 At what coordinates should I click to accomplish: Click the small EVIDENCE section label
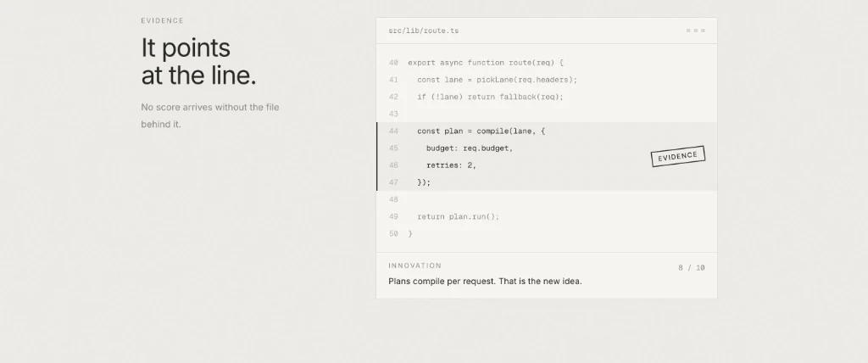coord(162,20)
